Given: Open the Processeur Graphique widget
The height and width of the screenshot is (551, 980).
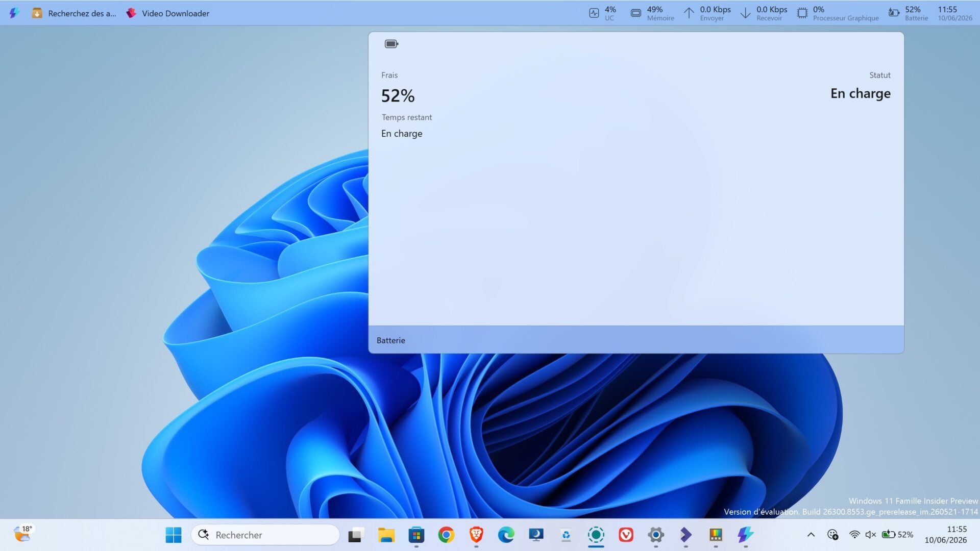Looking at the screenshot, I should click(838, 13).
